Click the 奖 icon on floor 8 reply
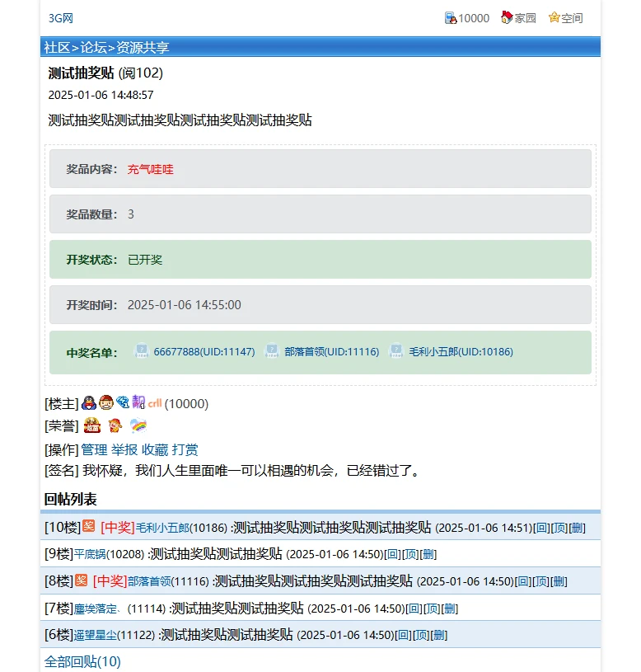The height and width of the screenshot is (672, 641). coord(82,580)
